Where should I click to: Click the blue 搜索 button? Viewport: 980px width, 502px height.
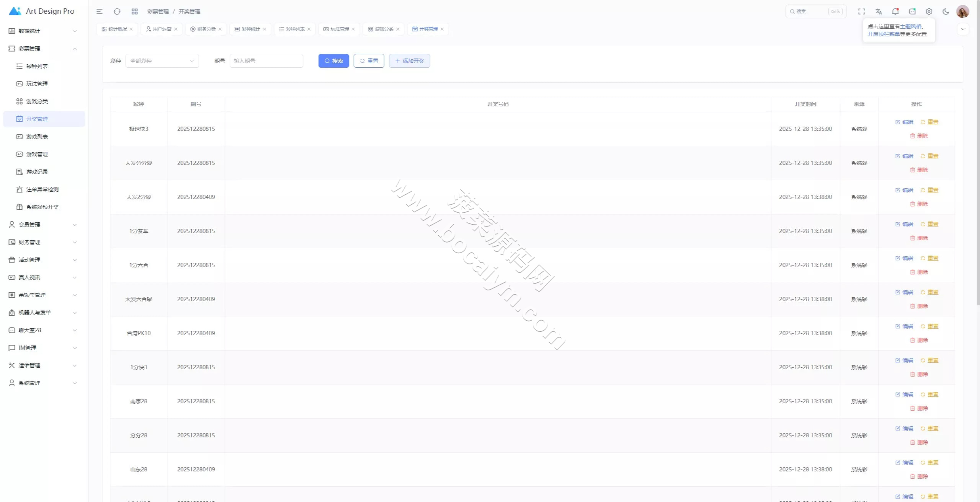tap(334, 61)
